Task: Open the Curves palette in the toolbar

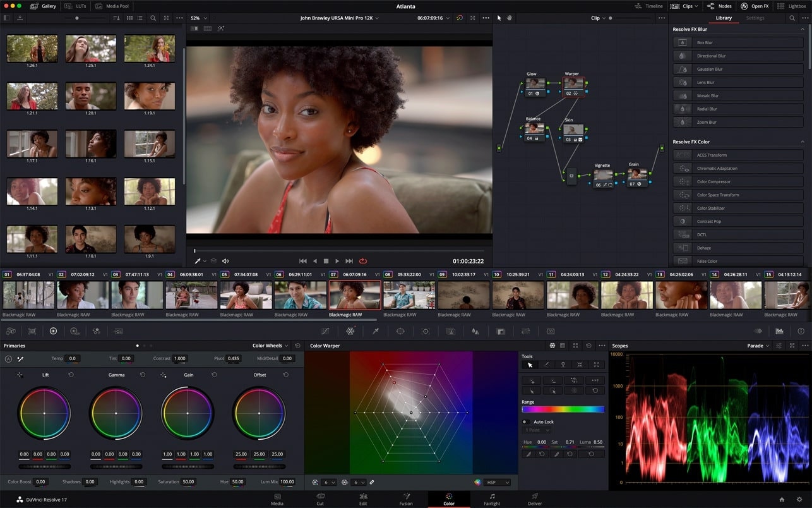Action: 326,330
